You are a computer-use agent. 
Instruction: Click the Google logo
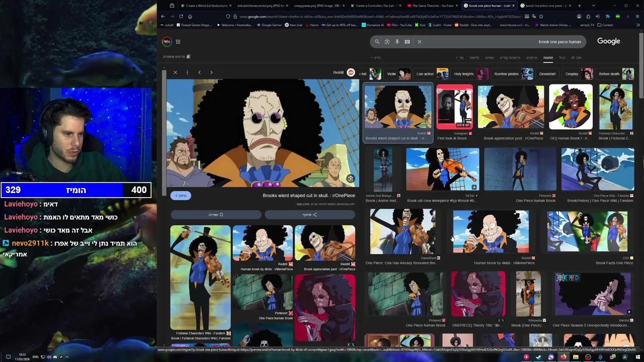point(608,41)
